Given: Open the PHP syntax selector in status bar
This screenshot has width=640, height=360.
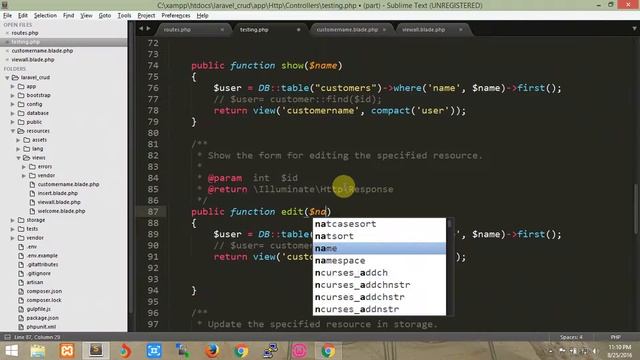Looking at the screenshot, I should pos(616,337).
